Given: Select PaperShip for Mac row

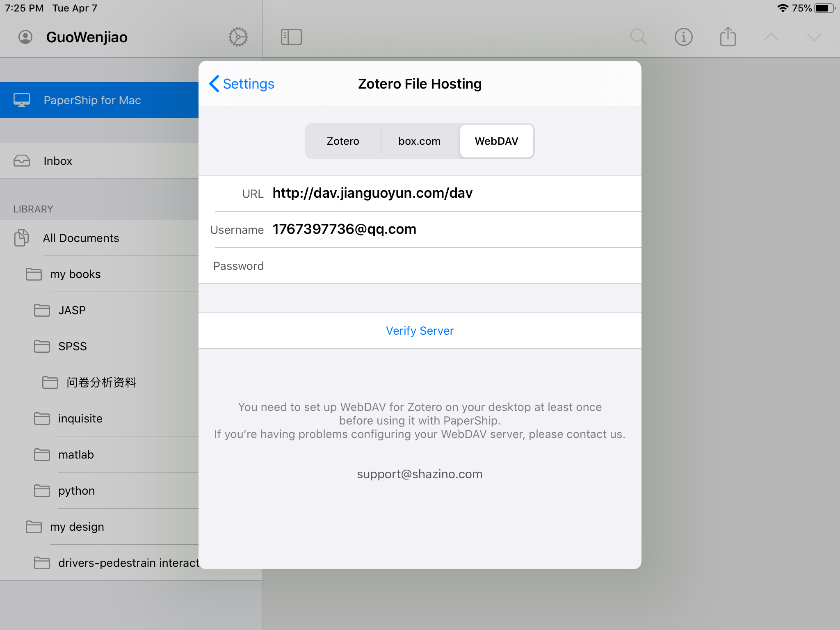Looking at the screenshot, I should point(92,100).
